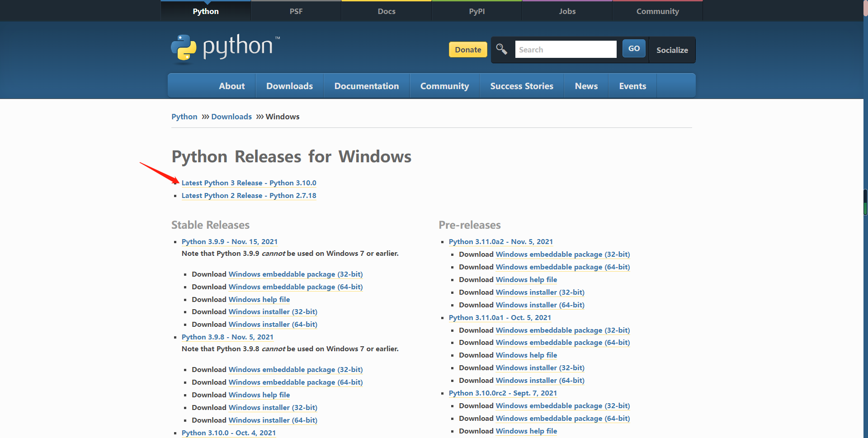Download 3.9.9 Windows embeddable package (64-bit)
Viewport: 868px width, 438px height.
[x=296, y=287]
